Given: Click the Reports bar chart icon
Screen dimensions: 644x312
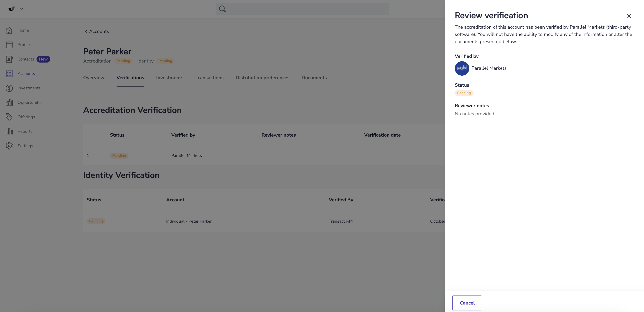Looking at the screenshot, I should (x=9, y=131).
